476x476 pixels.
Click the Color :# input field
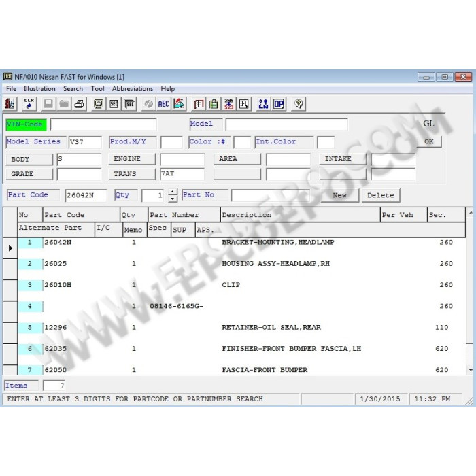pyautogui.click(x=242, y=142)
